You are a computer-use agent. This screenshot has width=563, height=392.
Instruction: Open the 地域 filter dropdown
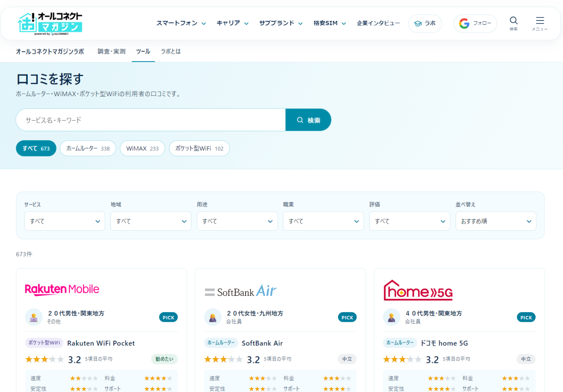(x=151, y=221)
